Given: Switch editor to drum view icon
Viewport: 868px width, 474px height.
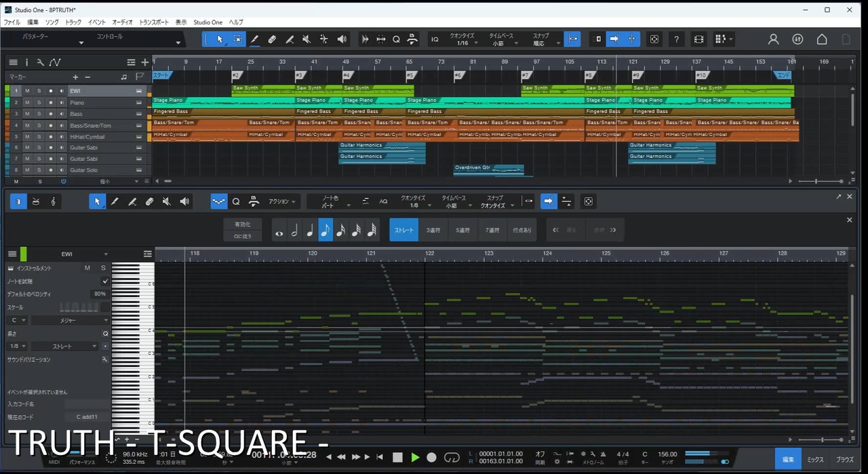Looking at the screenshot, I should click(x=35, y=201).
